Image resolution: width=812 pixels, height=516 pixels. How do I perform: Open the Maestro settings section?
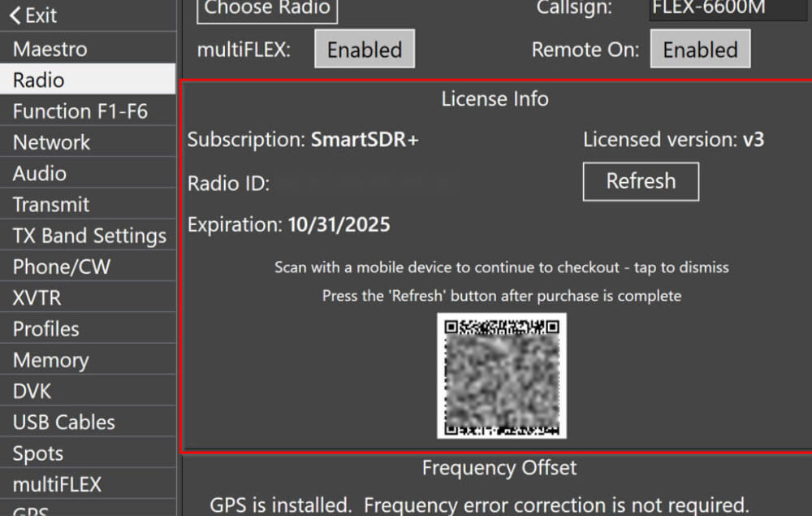pos(50,48)
